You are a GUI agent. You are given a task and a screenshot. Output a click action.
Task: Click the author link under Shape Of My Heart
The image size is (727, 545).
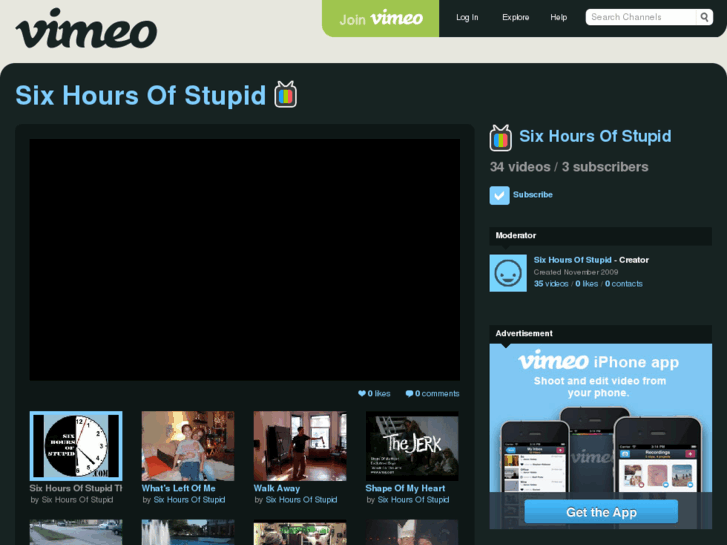413,500
